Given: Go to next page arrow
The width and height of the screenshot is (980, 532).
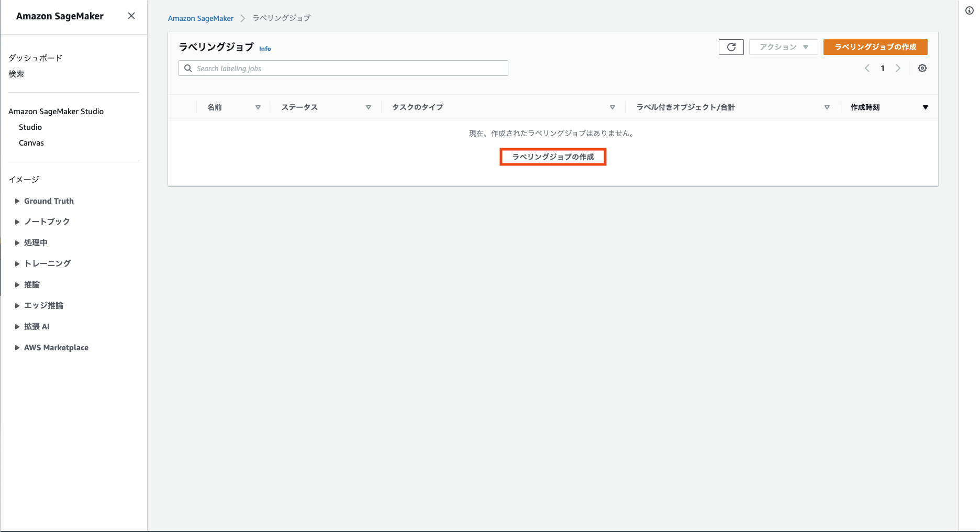Looking at the screenshot, I should [898, 68].
